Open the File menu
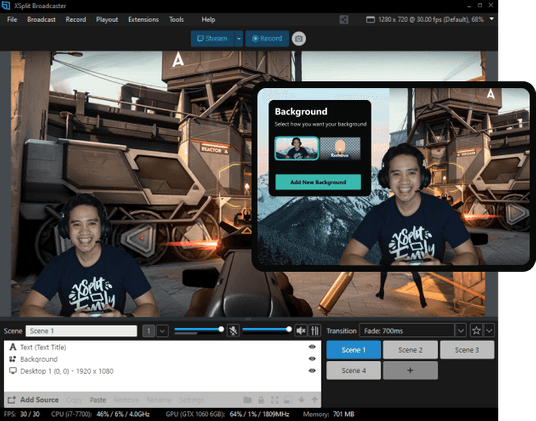 coord(12,19)
